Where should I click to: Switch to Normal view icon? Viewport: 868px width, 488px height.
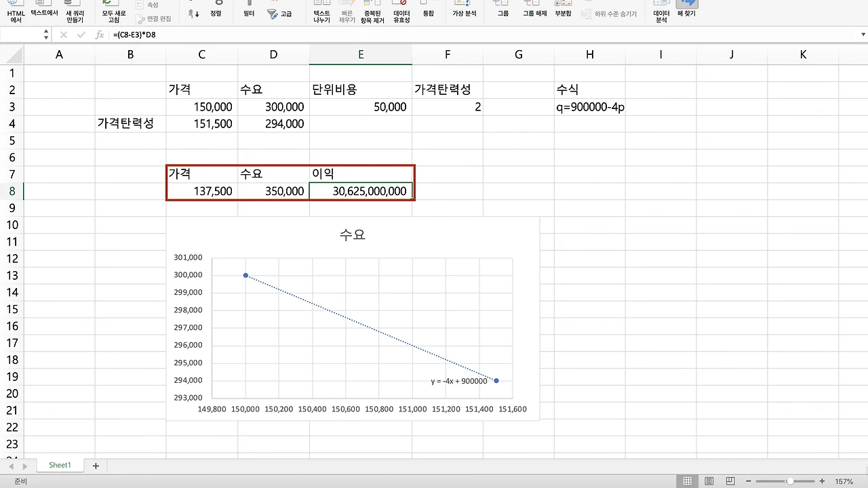tap(688, 481)
